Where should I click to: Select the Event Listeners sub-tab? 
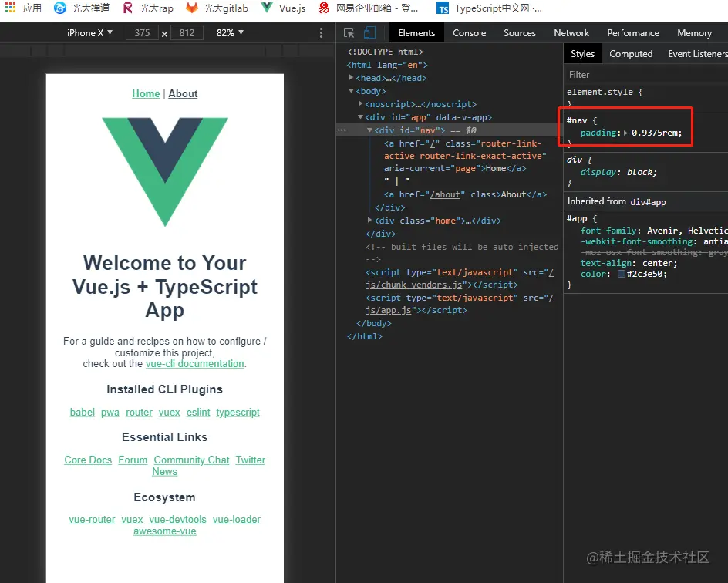(x=697, y=54)
